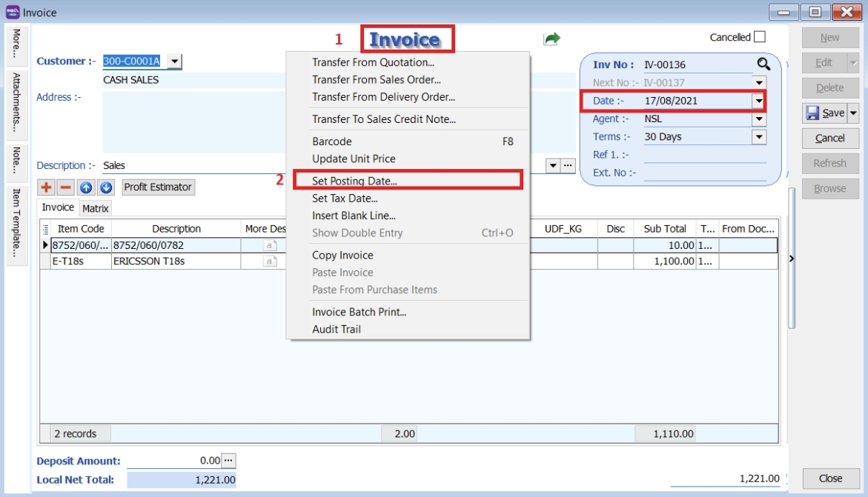Click the magnifier search icon beside Inv No

pyautogui.click(x=763, y=64)
